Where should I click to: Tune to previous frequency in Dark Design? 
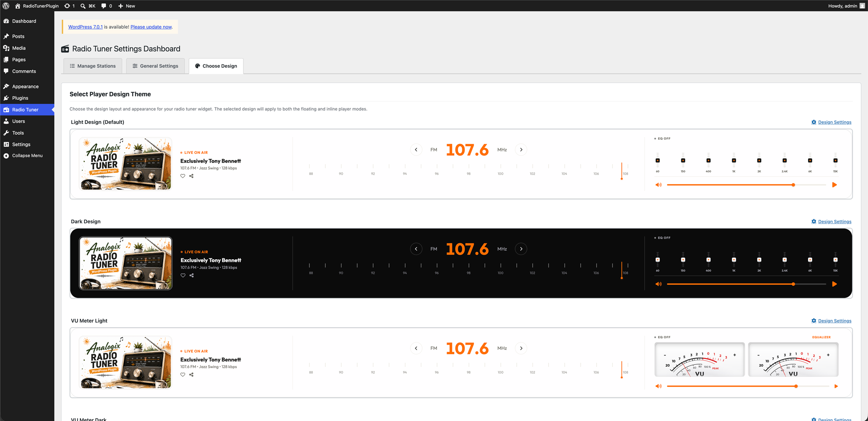click(416, 249)
